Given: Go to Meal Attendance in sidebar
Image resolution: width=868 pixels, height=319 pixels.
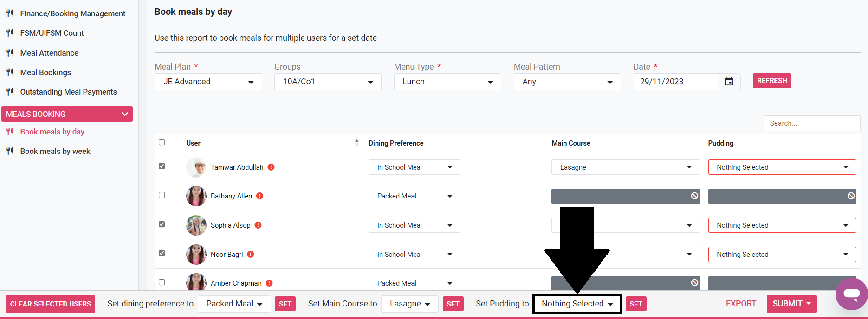Looking at the screenshot, I should [49, 53].
